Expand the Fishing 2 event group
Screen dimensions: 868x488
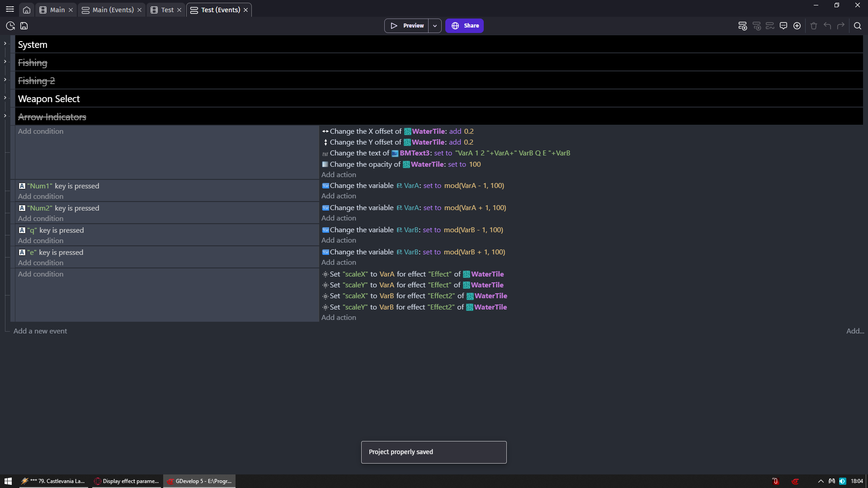tap(5, 80)
